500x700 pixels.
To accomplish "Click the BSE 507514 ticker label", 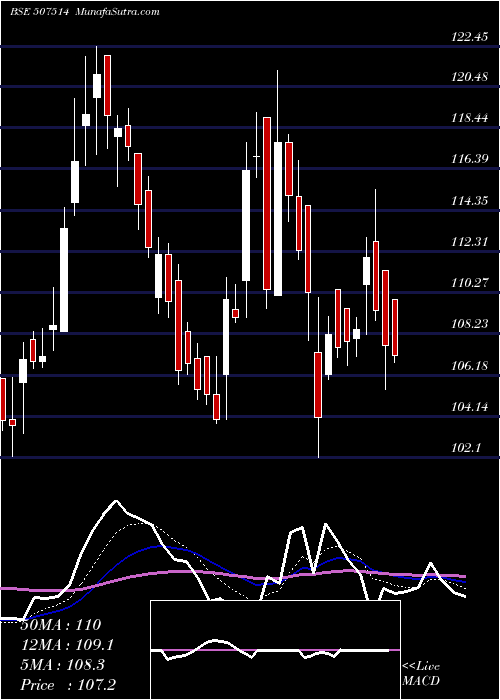I will (40, 12).
